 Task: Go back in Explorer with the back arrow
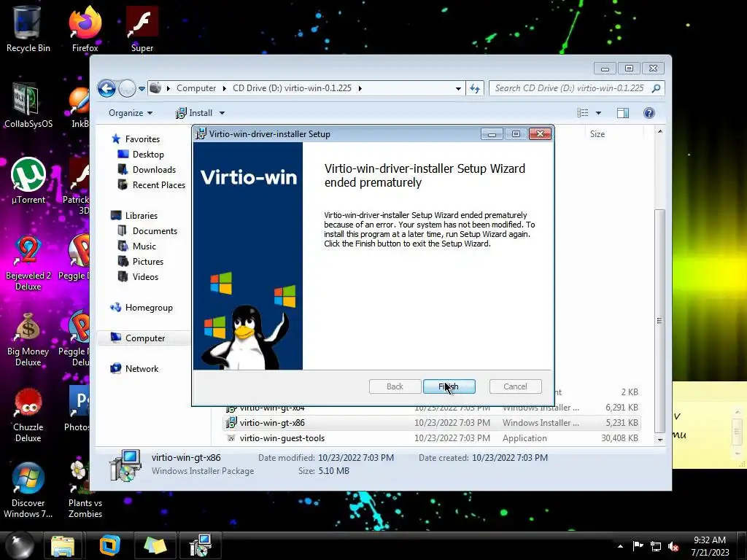(107, 88)
